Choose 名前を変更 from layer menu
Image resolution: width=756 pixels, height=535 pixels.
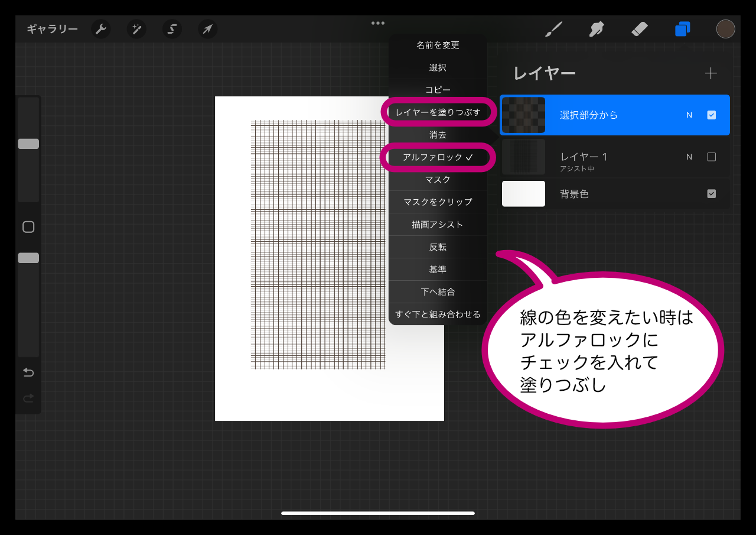tap(438, 45)
